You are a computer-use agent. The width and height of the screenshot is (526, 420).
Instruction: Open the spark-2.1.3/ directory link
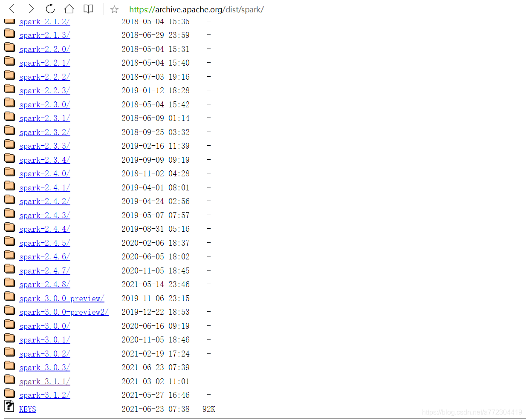(45, 35)
